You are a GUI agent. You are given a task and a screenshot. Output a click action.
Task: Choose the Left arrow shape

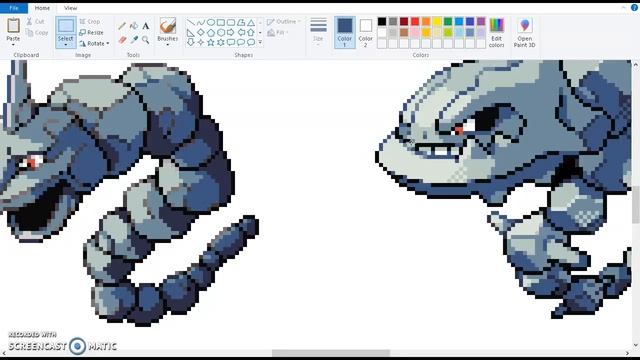(x=241, y=32)
